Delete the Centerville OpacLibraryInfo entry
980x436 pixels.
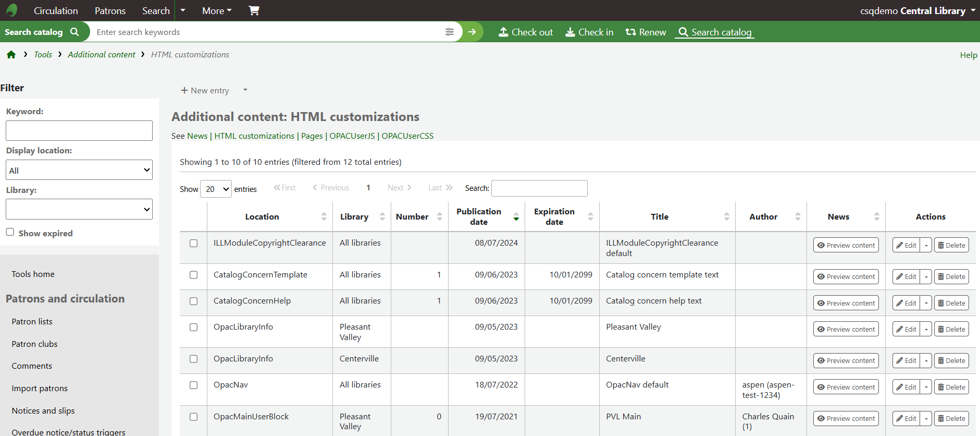[951, 361]
